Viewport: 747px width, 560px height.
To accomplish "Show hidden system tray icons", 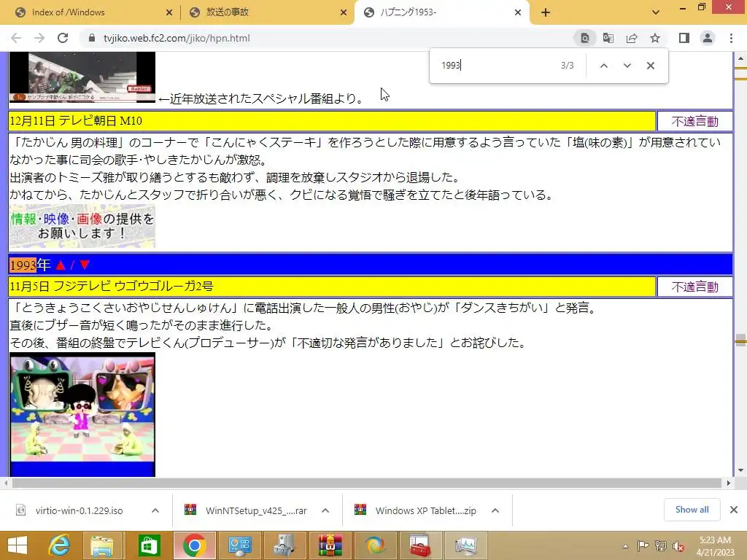I will [x=625, y=546].
